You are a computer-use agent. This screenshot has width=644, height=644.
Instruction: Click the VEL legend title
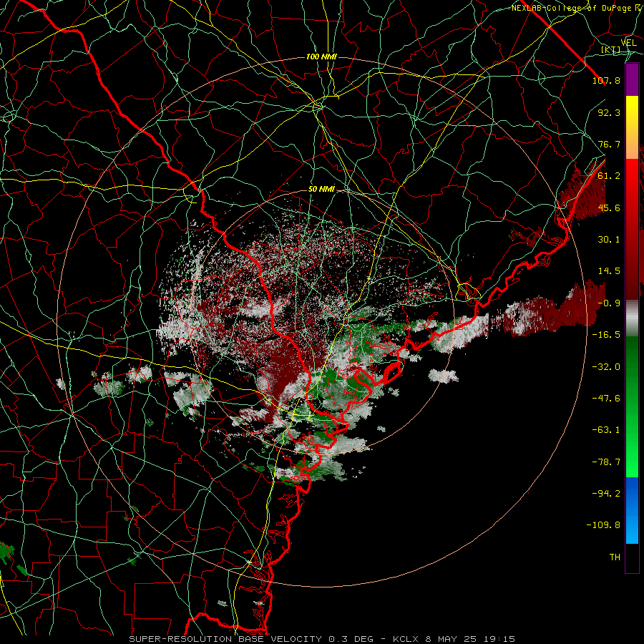[628, 43]
